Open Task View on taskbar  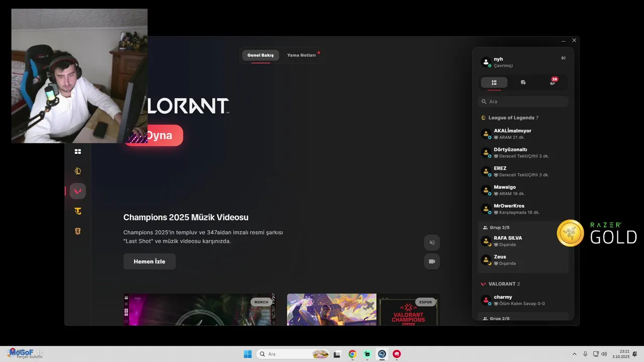click(x=337, y=354)
